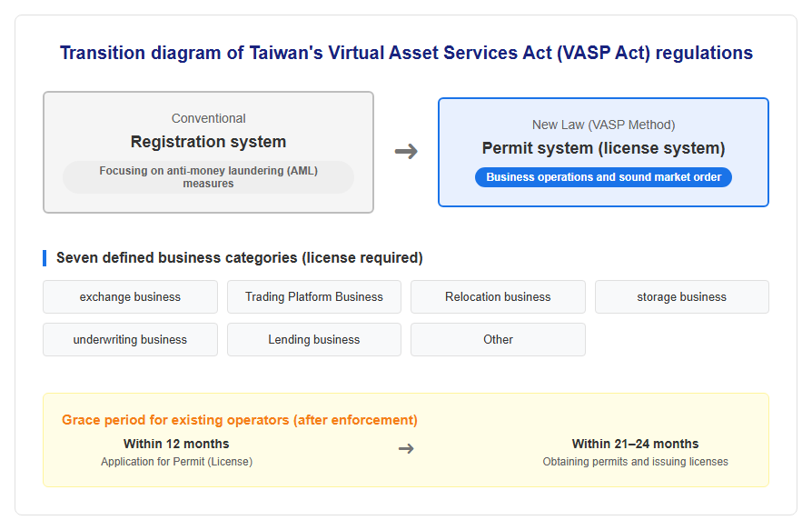
Task: Select the Other category box
Action: pyautogui.click(x=498, y=339)
